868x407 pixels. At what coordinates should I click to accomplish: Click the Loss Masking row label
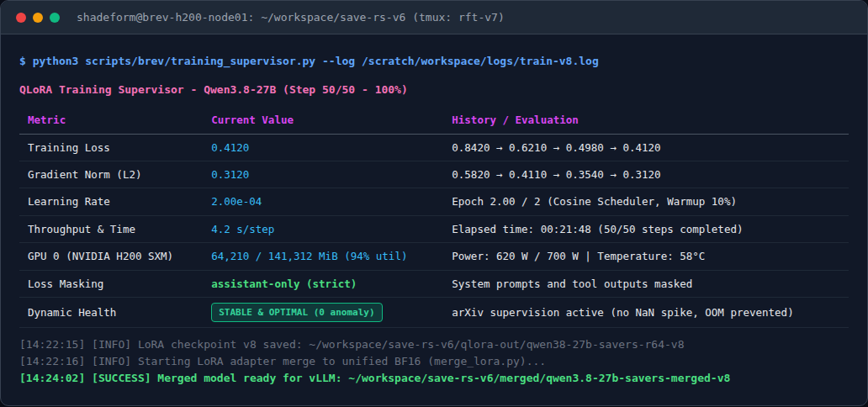tap(66, 284)
